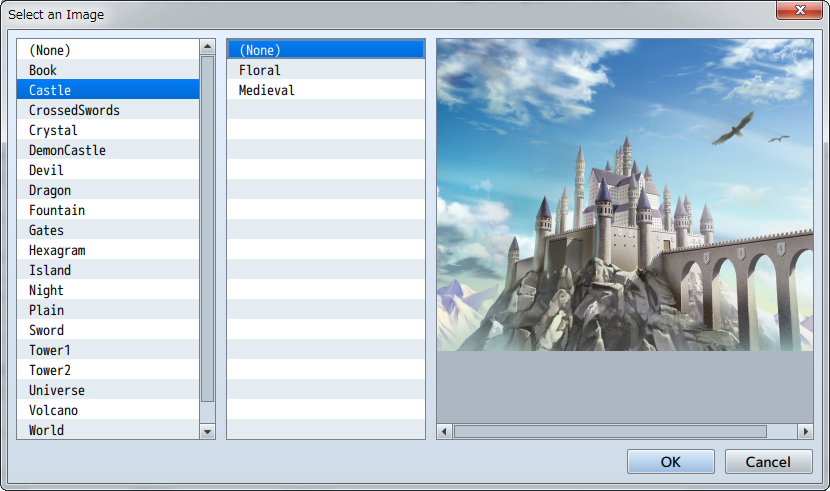The image size is (830, 491).
Task: Click the horizontal scrollbar under preview
Action: (x=610, y=431)
